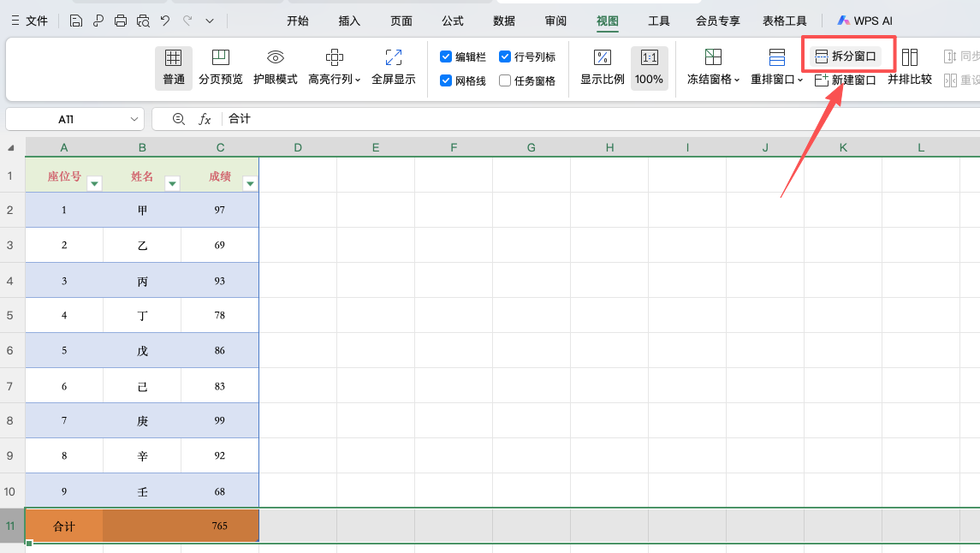980x553 pixels.
Task: Click the WPS AI button
Action: point(864,20)
